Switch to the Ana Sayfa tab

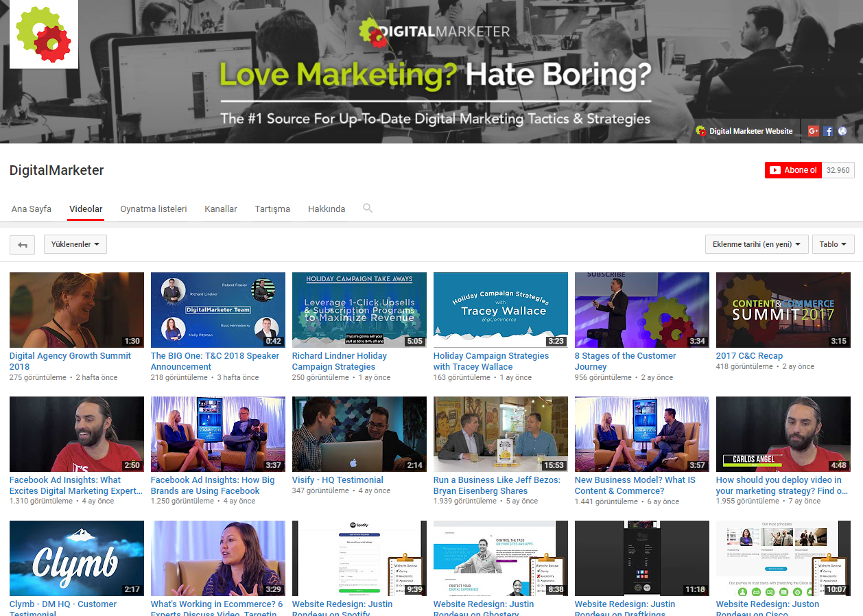(32, 209)
